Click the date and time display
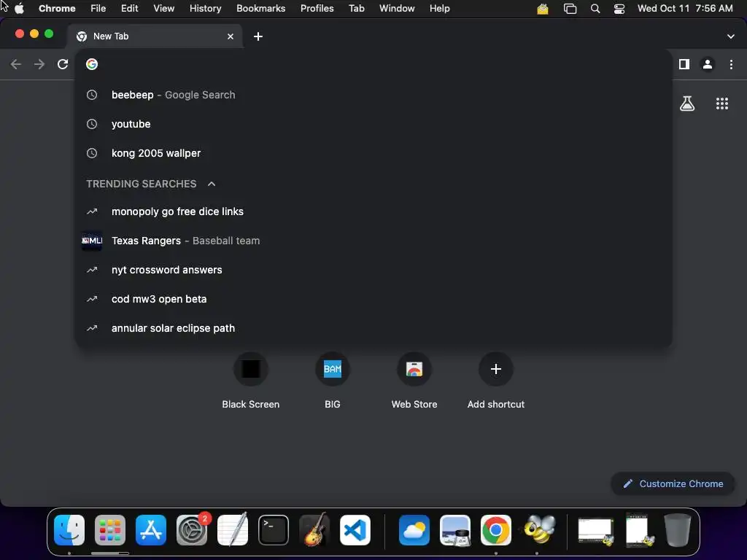The width and height of the screenshot is (747, 560). click(x=685, y=8)
